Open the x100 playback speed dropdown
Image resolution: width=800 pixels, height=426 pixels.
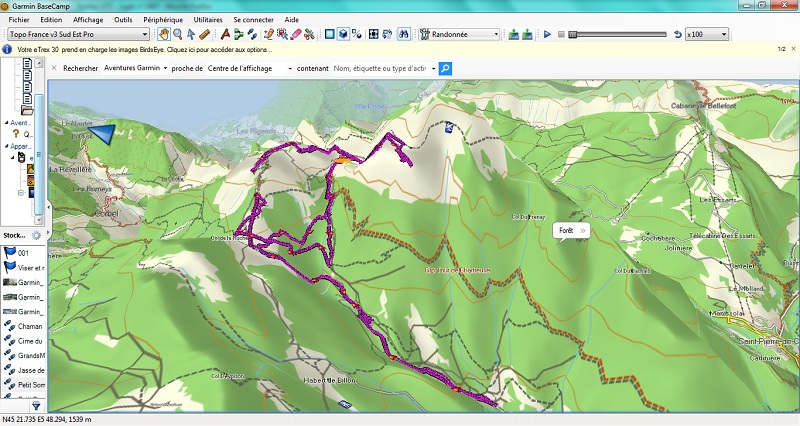707,34
